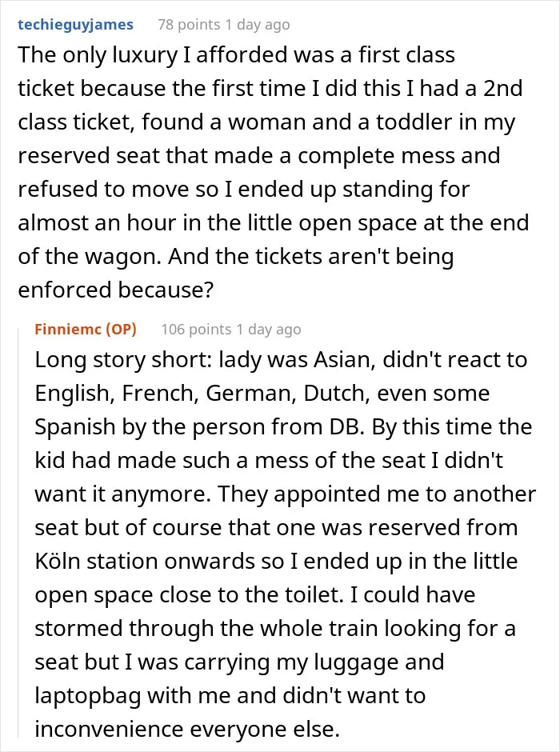Open timestamp of Finniemc reply
Screen dimensions: 560x752
tap(269, 329)
